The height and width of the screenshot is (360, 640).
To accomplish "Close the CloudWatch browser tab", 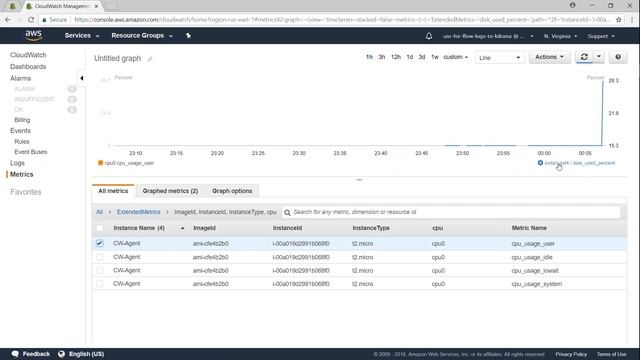I will click(x=96, y=6).
